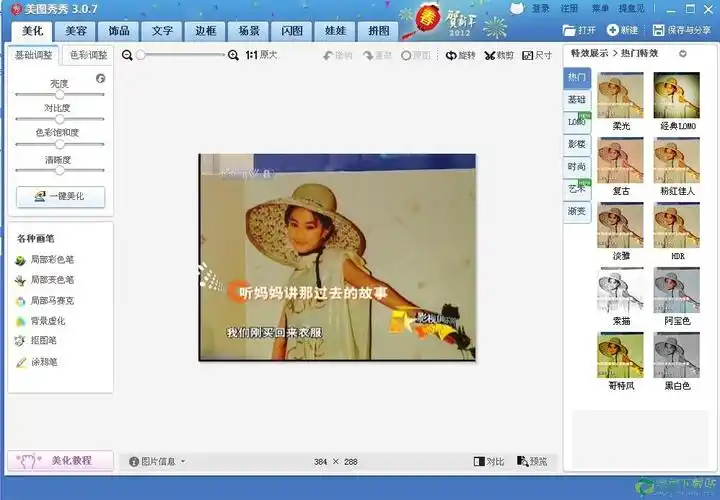Click 保存与分享 save and share

pos(682,31)
